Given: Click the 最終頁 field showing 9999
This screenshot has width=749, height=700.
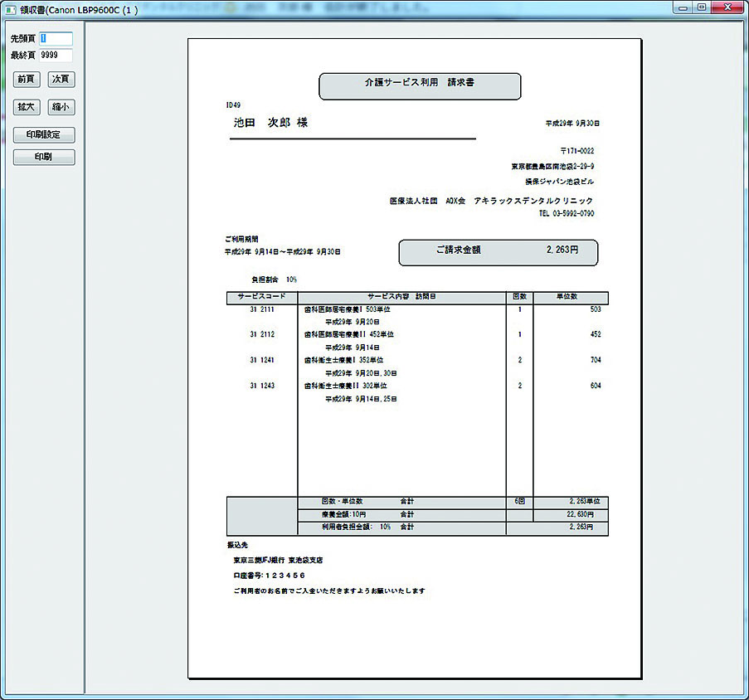Looking at the screenshot, I should 56,56.
